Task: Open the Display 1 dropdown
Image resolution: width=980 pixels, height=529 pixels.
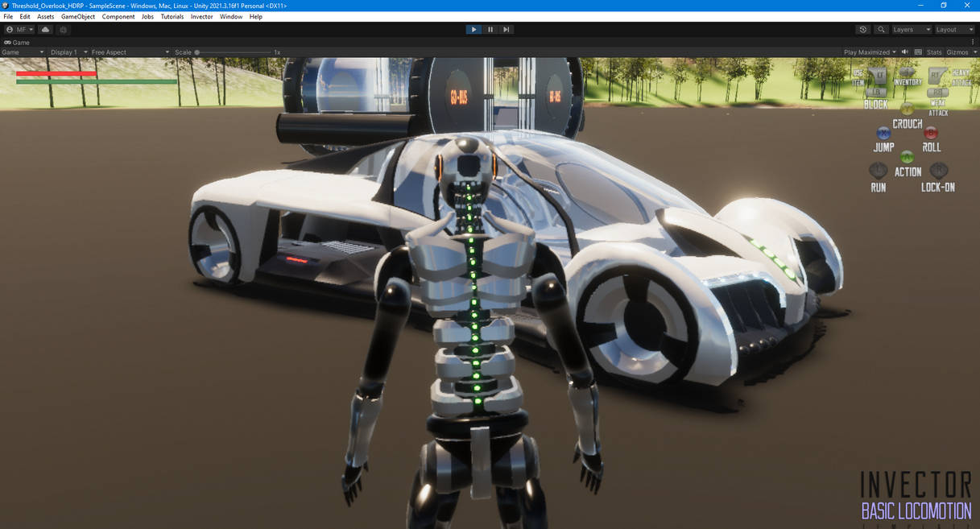Action: click(x=63, y=52)
